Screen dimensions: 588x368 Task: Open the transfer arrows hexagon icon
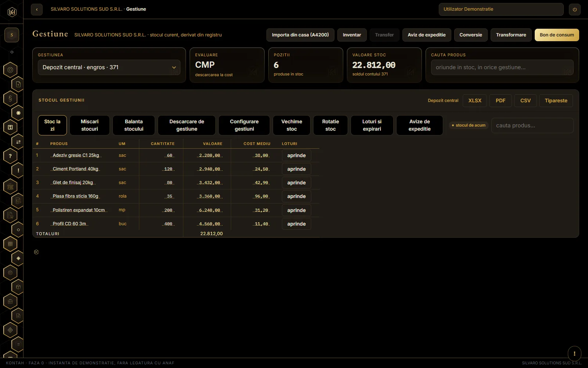coord(18,142)
